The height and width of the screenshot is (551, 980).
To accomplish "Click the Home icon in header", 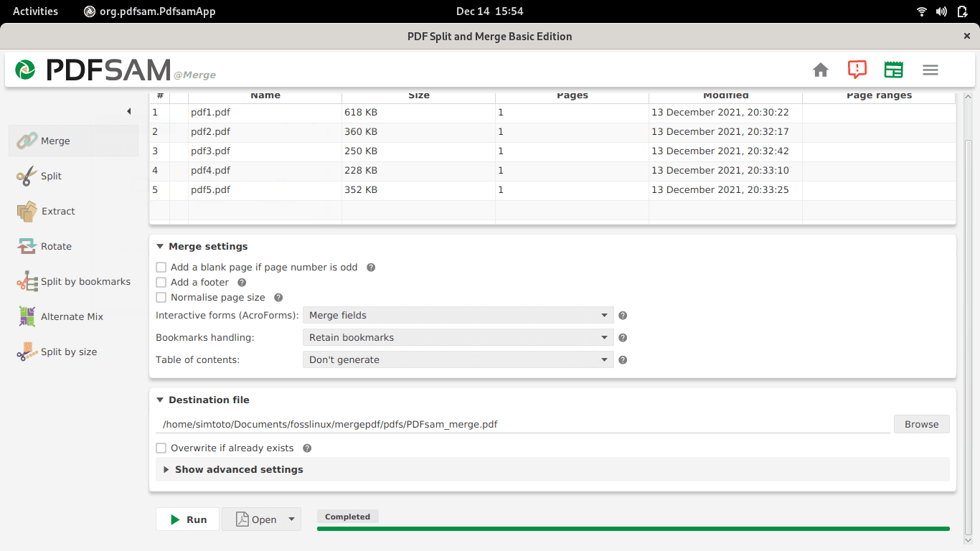I will (821, 70).
